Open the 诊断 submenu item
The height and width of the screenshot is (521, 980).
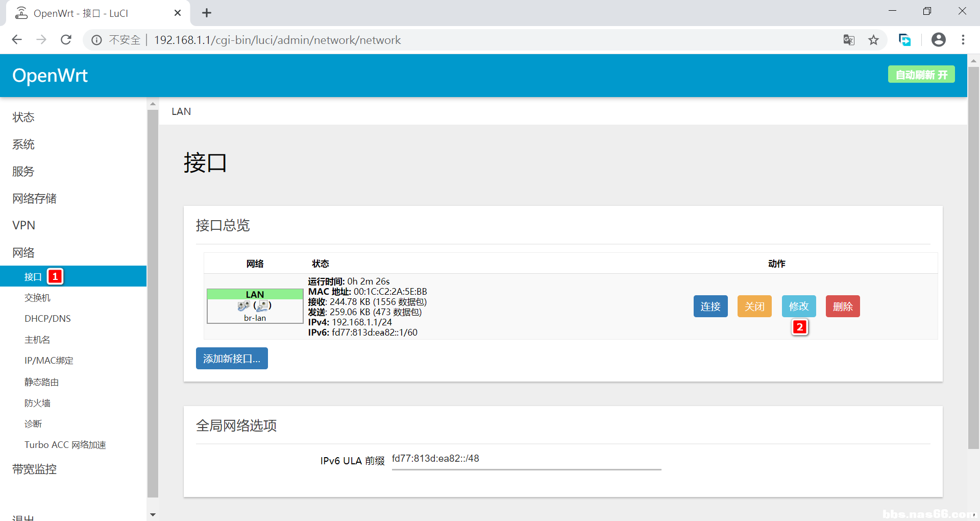pos(33,424)
